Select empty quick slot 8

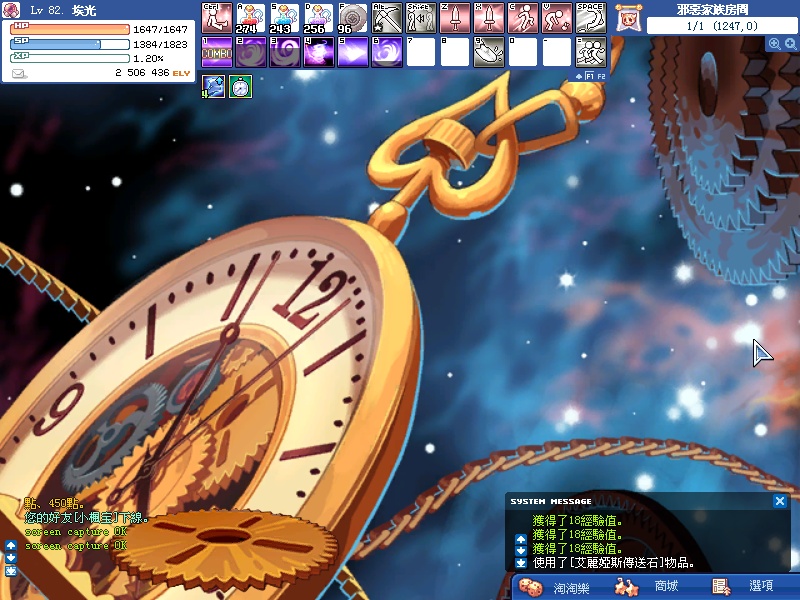(455, 52)
